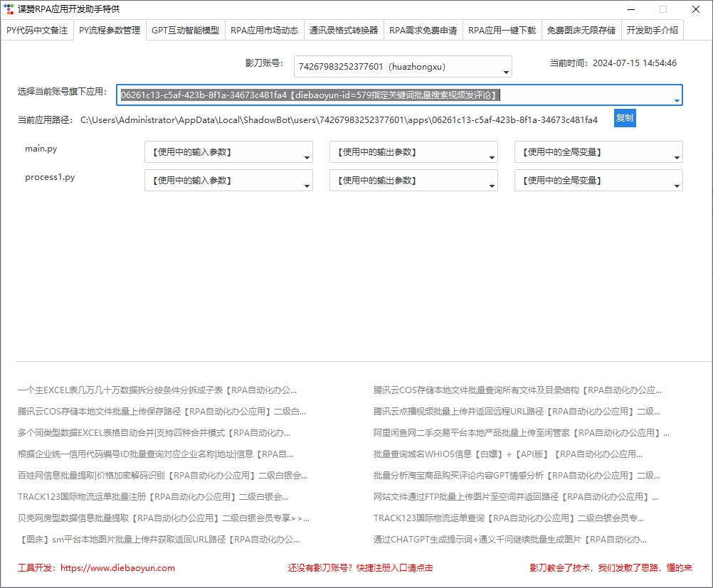This screenshot has height=588, width=713.
Task: Open 腾讯云COS存储本地文件批量上传保存路径 link
Action: (162, 411)
